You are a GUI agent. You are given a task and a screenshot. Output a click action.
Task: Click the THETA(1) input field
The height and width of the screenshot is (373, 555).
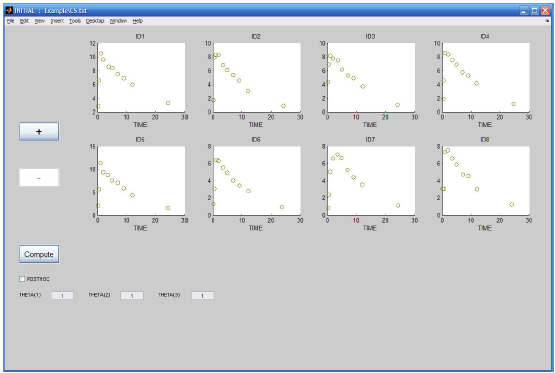click(x=62, y=295)
